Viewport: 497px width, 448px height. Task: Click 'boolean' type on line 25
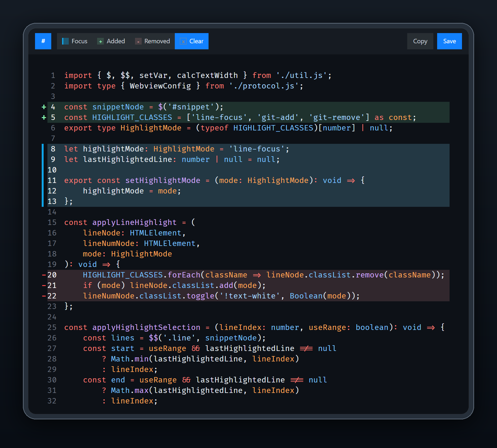(372, 327)
